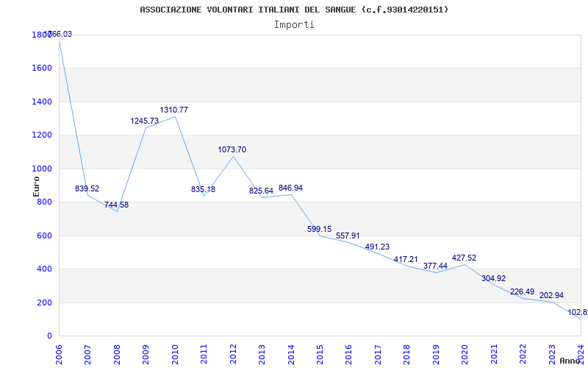Select the 1000 y-axis tick label

[x=43, y=169]
